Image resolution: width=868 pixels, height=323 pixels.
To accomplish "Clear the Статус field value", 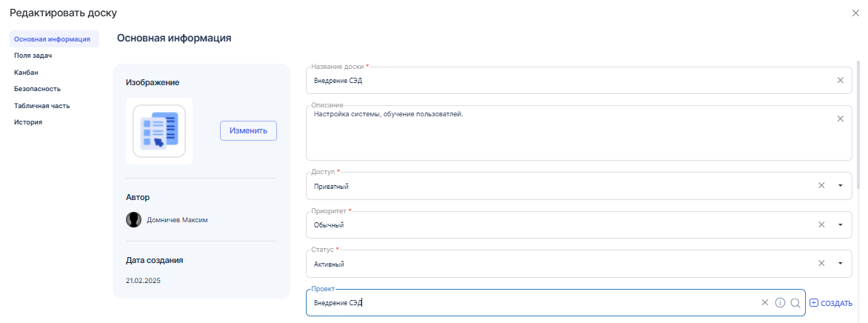I will pos(821,263).
